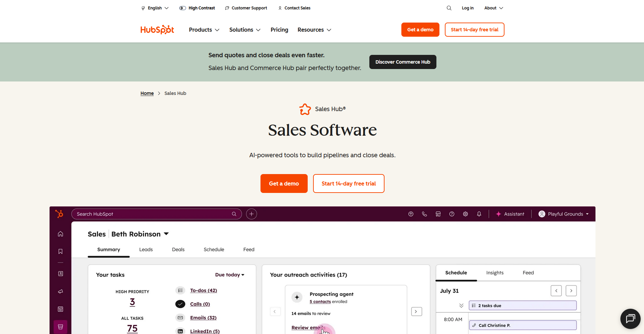Click the notifications bell icon
Screen dimensions: 644x334
click(x=479, y=214)
